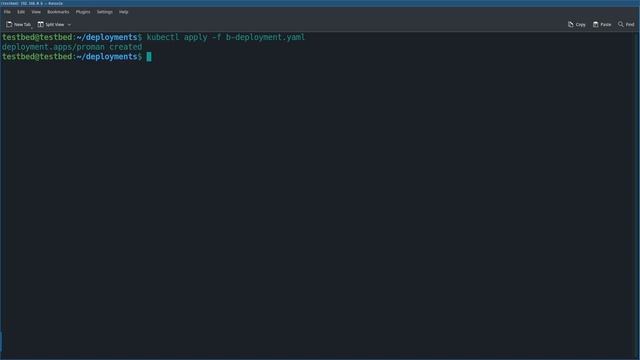640x360 pixels.
Task: Click the New Tab icon
Action: (x=9, y=24)
